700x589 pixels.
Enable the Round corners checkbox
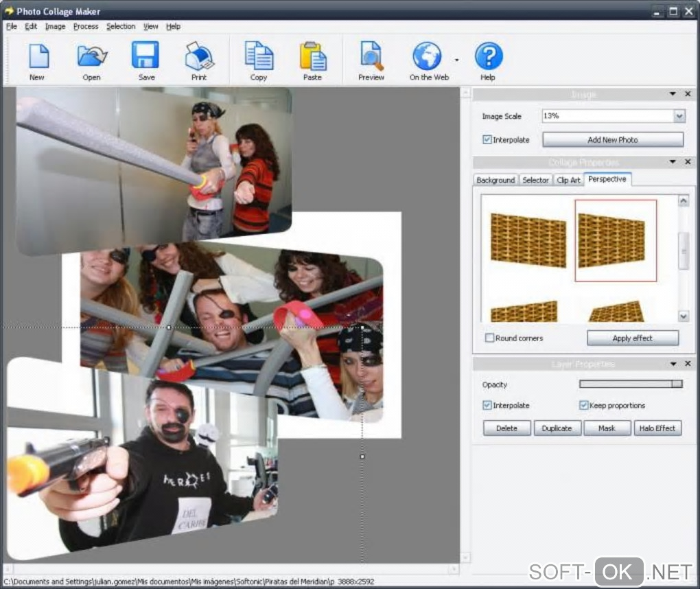[490, 338]
